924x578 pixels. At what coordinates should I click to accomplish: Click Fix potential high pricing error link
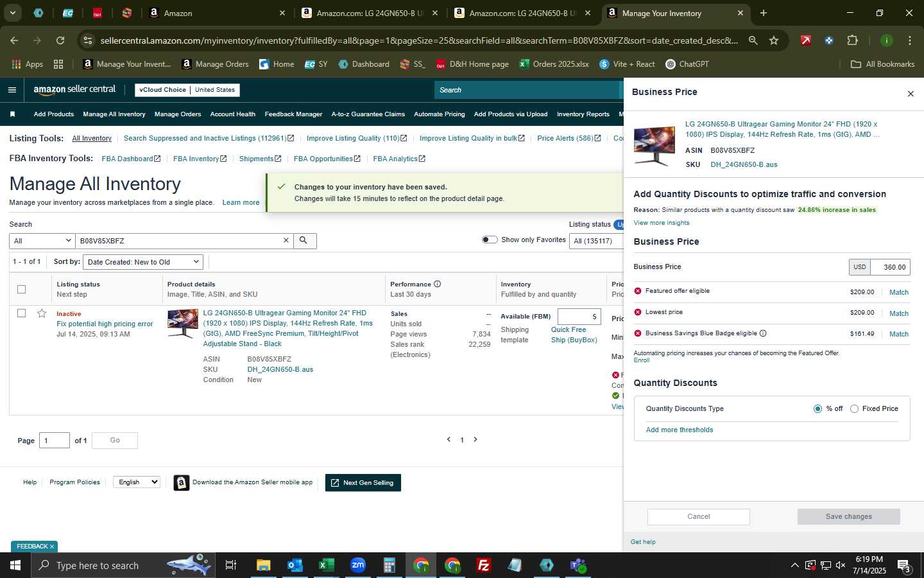(105, 324)
